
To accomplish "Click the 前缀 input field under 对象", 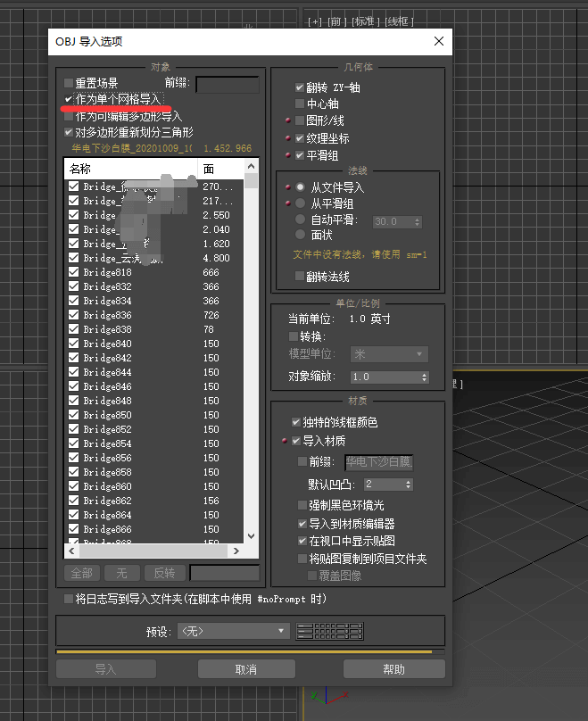I will pos(228,85).
